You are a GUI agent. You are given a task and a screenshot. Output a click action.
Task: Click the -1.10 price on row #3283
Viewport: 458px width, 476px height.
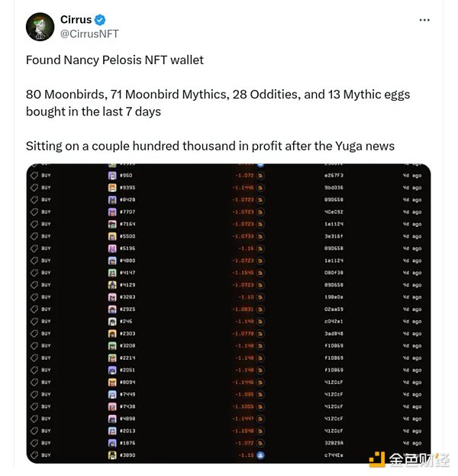244,296
